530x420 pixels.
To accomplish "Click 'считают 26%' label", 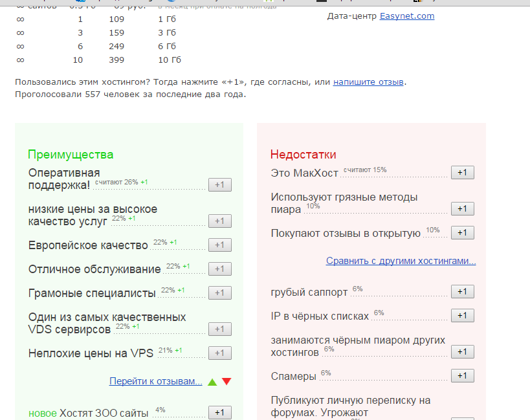I will 116,182.
